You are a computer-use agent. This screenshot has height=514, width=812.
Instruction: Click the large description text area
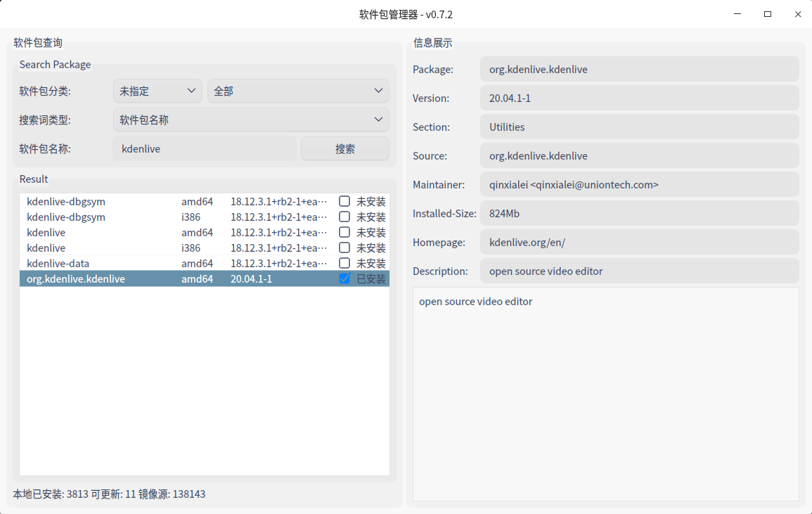coord(606,394)
